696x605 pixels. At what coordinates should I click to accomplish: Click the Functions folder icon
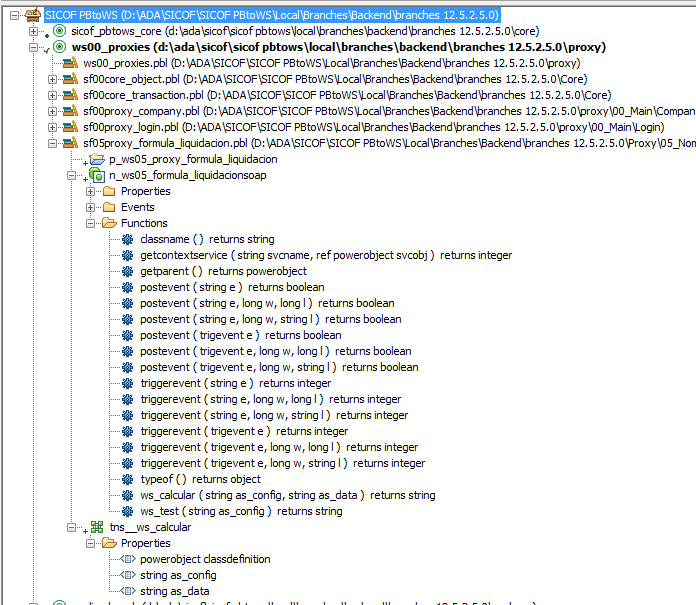click(x=108, y=223)
